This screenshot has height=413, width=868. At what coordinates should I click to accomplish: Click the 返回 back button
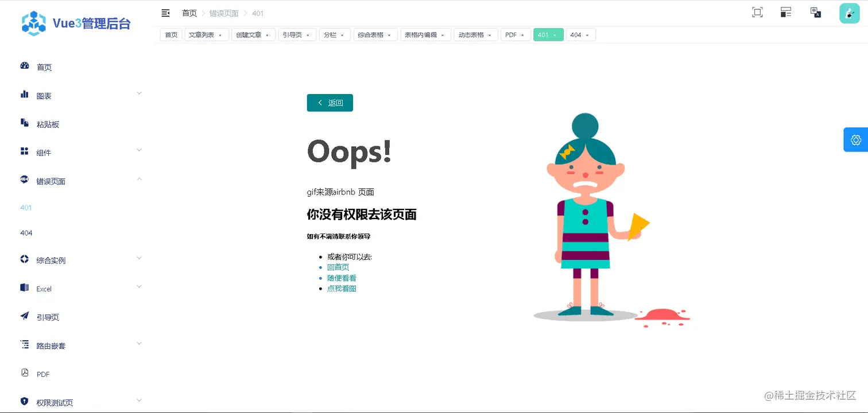(330, 103)
